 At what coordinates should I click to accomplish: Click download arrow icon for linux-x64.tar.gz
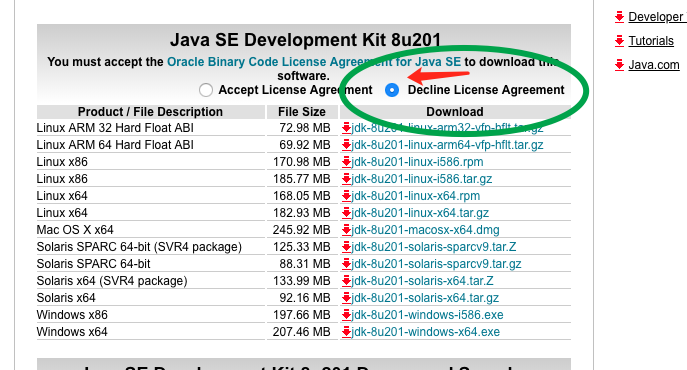[x=347, y=213]
